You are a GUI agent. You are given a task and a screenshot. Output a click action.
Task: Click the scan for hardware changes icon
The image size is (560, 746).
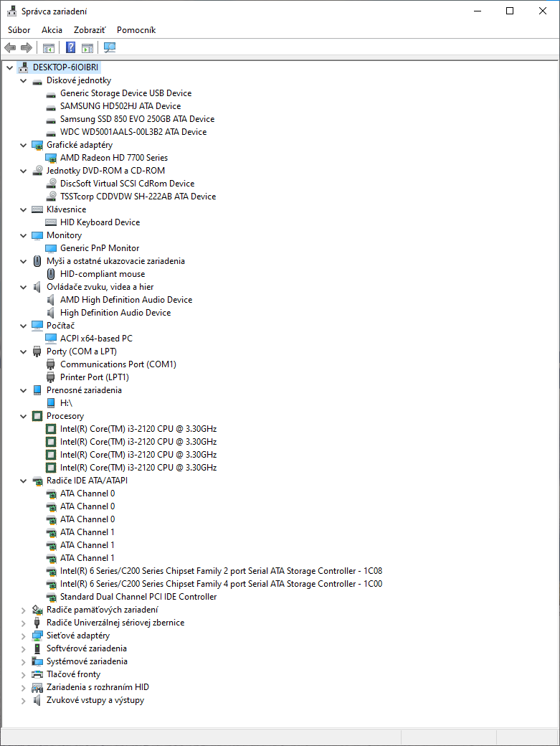pos(110,47)
